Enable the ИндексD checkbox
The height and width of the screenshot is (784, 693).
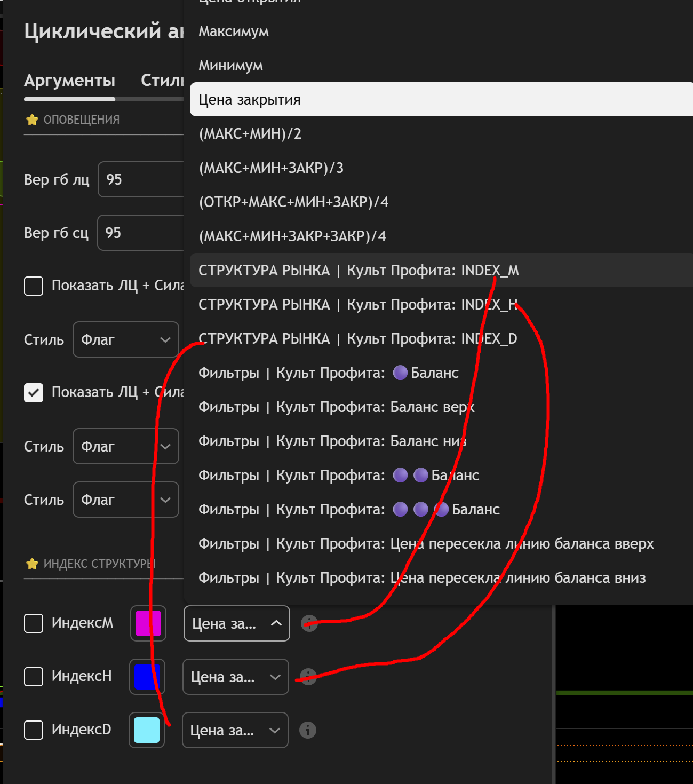(x=34, y=730)
